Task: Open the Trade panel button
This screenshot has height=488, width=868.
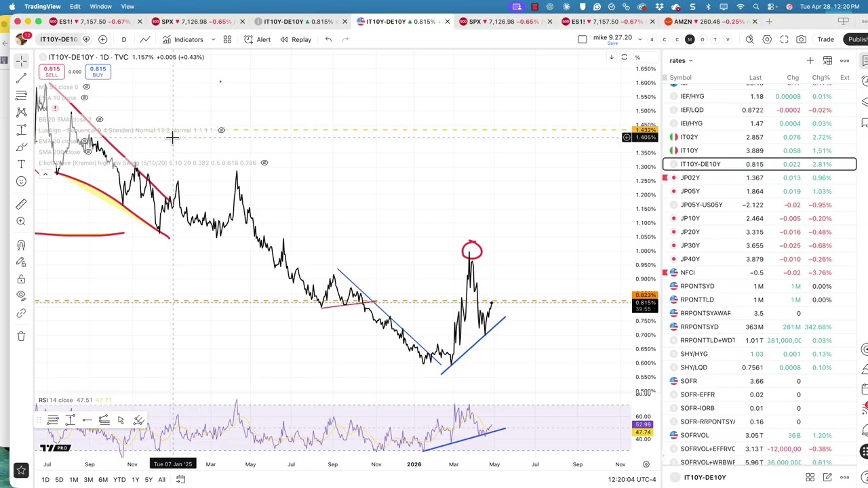Action: tap(825, 39)
